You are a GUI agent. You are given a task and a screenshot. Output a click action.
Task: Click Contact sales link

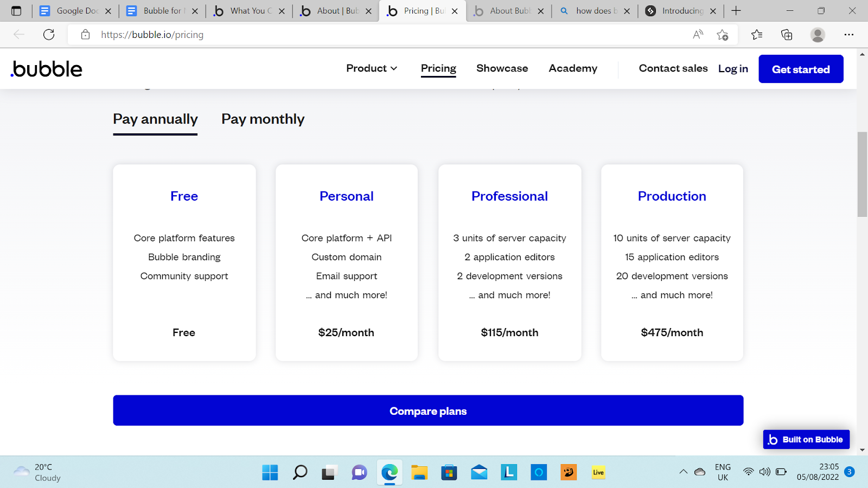click(x=673, y=68)
